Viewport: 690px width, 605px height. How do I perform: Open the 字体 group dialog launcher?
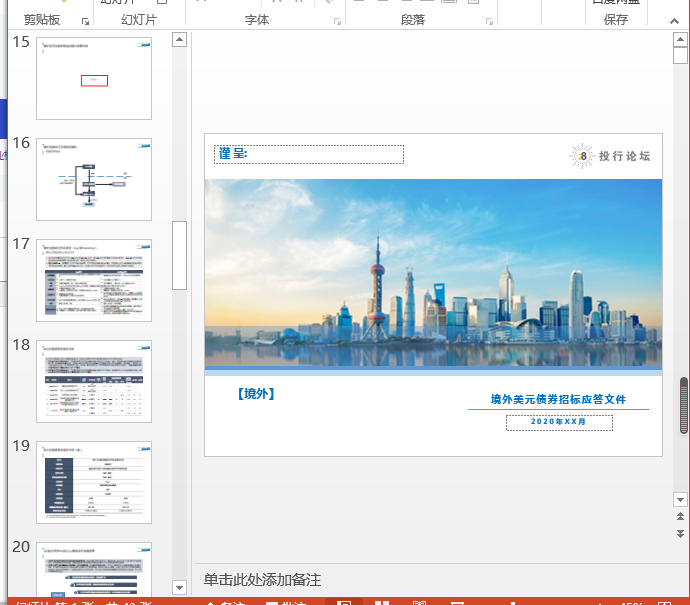pos(335,21)
